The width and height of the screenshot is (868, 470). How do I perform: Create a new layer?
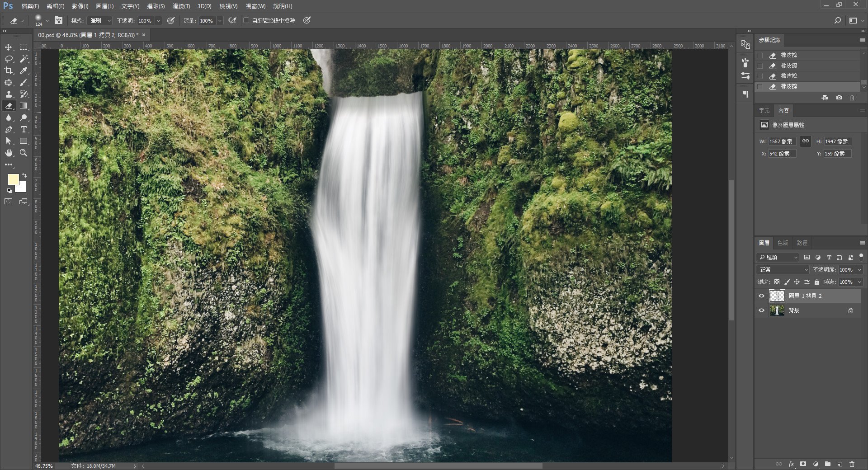click(840, 464)
